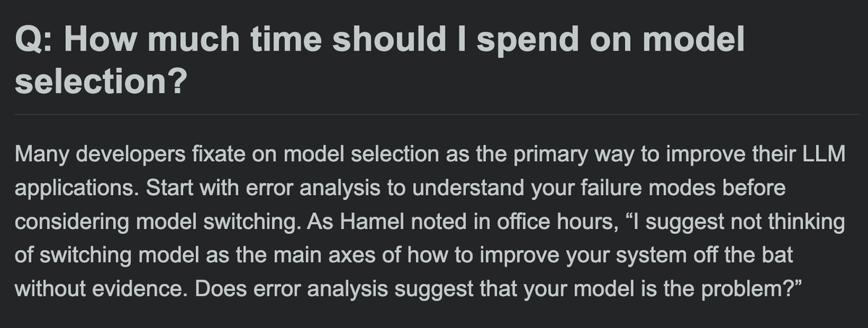Click the word "applications." in the paragraph
The height and width of the screenshot is (328, 868).
(77, 189)
